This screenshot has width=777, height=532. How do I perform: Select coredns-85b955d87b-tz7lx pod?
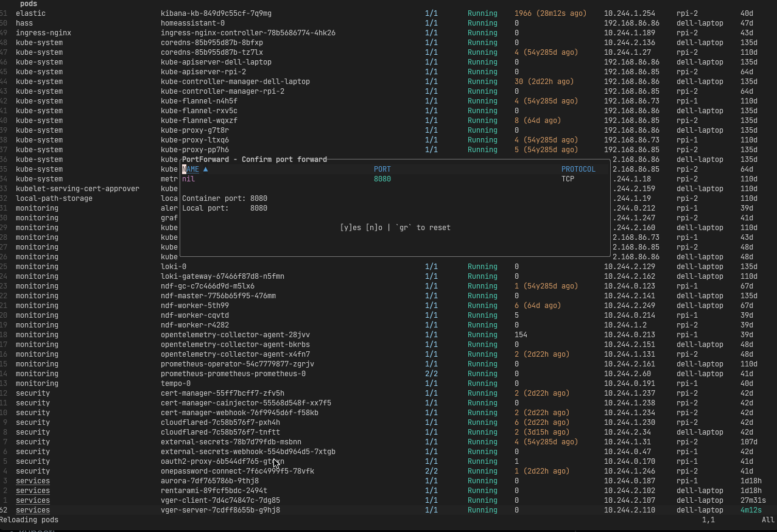(212, 52)
